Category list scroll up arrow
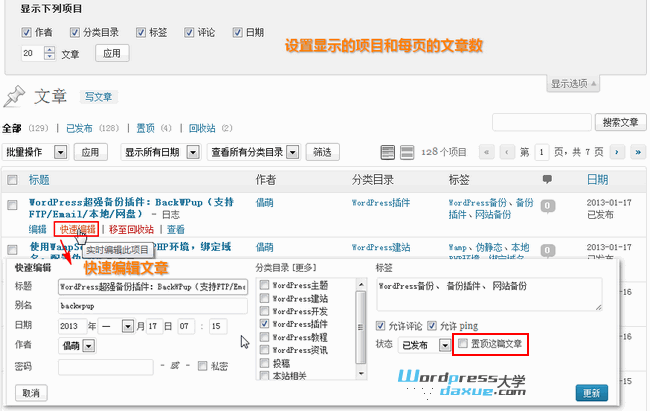Image resolution: width=650 pixels, height=411 pixels. click(x=361, y=285)
